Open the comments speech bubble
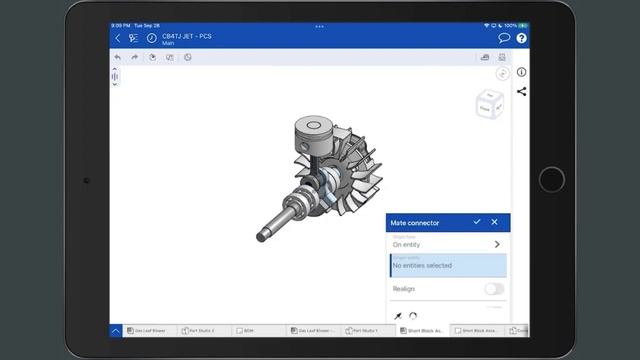640x360 pixels. (504, 38)
